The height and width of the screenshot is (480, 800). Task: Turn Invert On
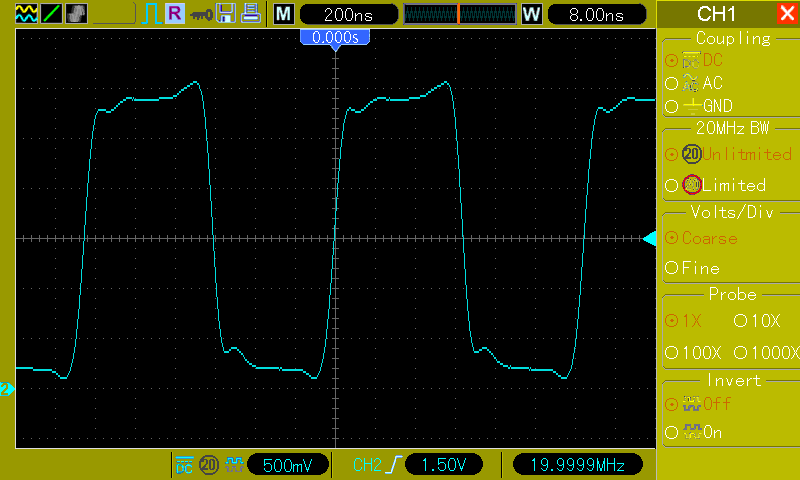[694, 433]
